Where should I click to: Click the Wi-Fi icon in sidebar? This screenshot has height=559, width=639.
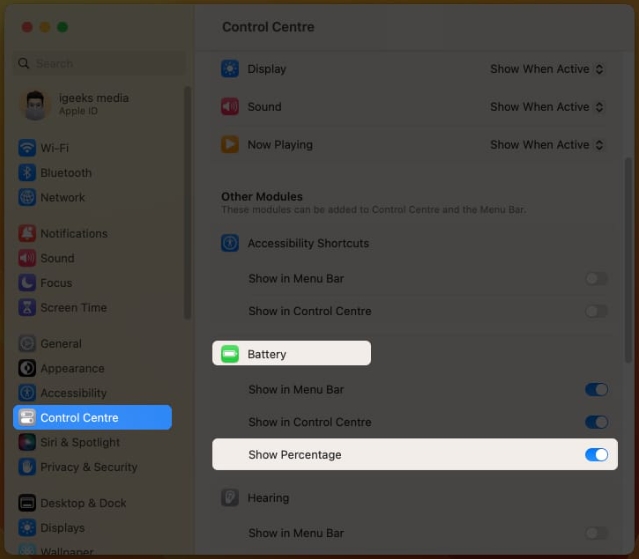(x=27, y=148)
